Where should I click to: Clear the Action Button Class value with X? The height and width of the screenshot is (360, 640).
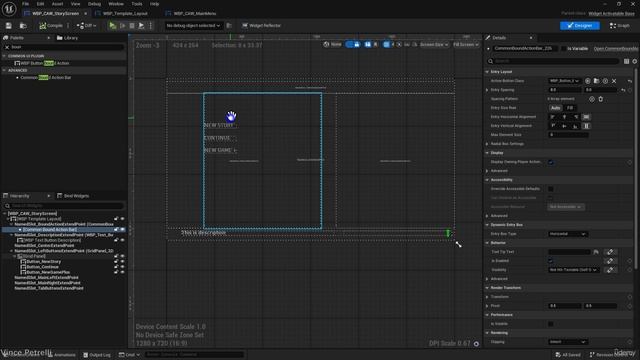(614, 81)
